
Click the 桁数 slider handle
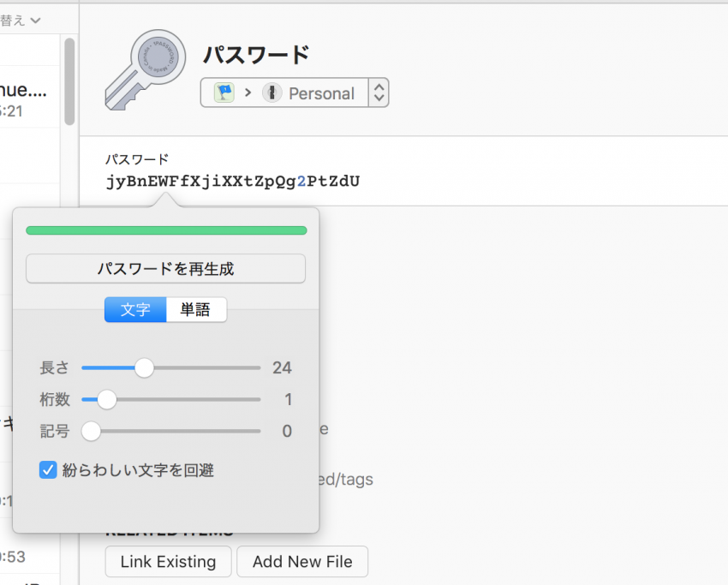click(106, 399)
